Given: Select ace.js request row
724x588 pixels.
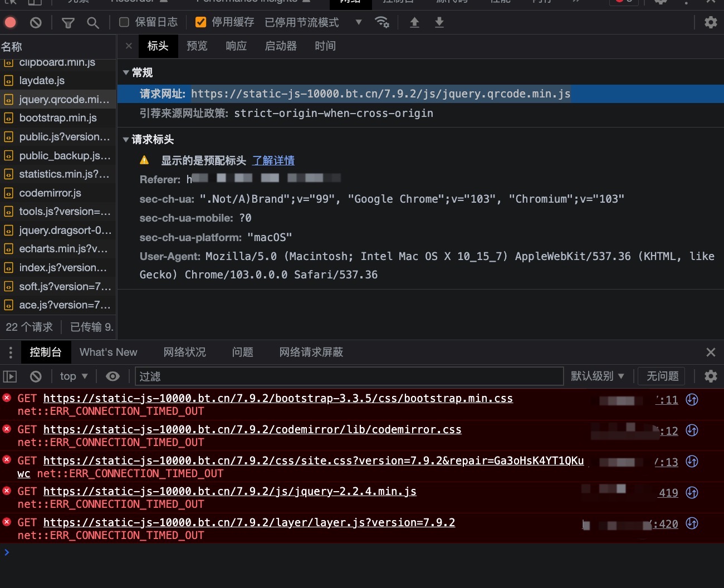Looking at the screenshot, I should (58, 305).
